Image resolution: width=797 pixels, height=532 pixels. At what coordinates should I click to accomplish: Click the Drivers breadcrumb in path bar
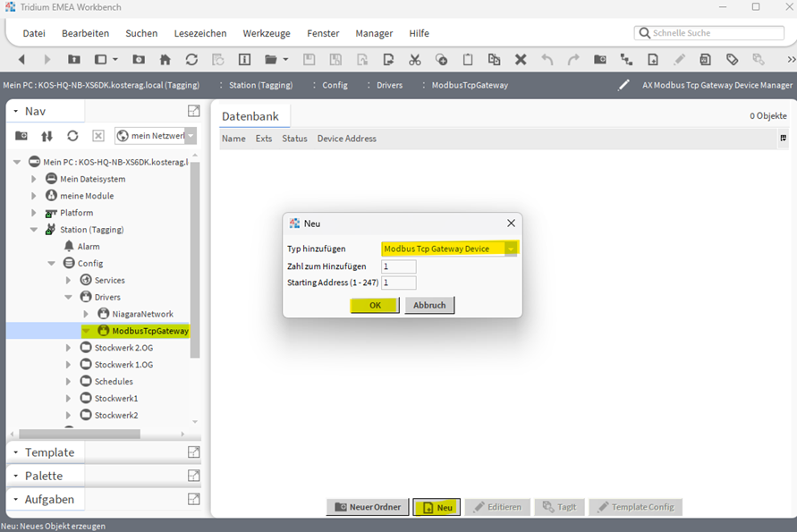coord(389,85)
